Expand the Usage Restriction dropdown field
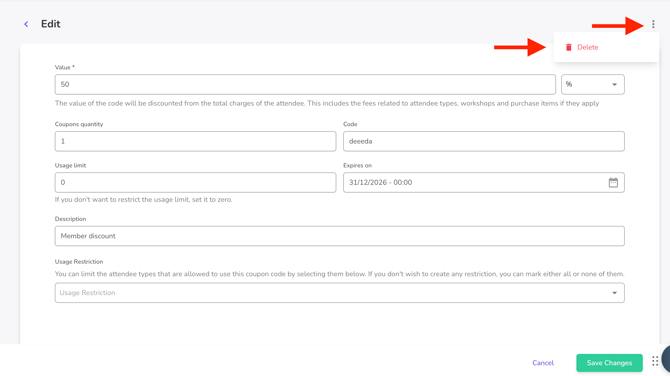This screenshot has height=376, width=670. click(x=340, y=293)
